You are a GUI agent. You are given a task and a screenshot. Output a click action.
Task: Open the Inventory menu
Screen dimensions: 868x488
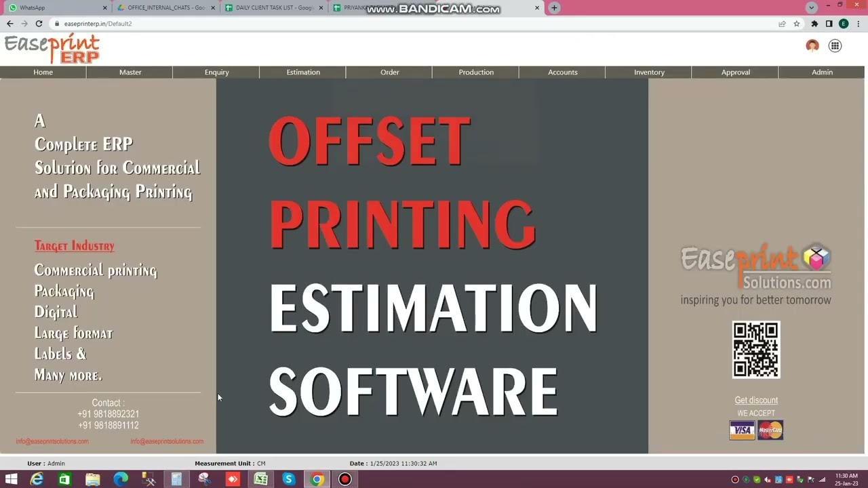coord(649,72)
